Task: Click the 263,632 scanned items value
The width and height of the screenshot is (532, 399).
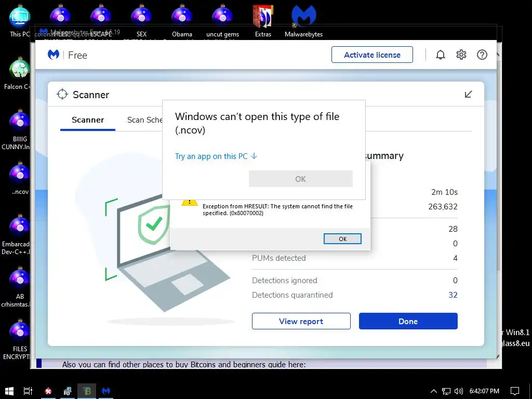Action: click(443, 207)
